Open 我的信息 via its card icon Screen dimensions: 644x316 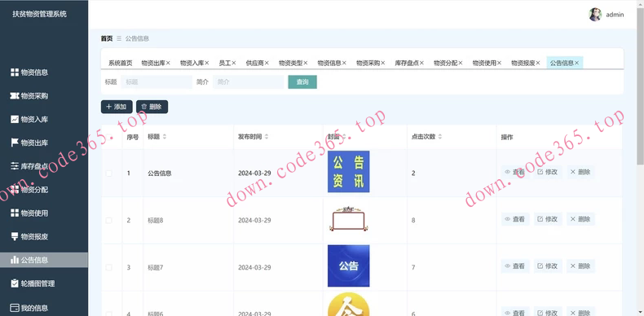coord(15,307)
